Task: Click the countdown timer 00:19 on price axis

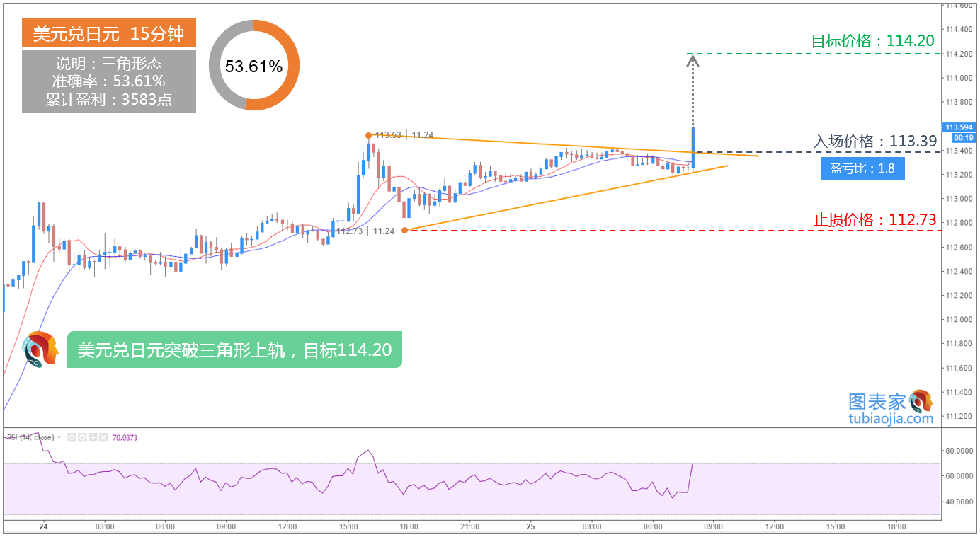Action: click(x=962, y=137)
